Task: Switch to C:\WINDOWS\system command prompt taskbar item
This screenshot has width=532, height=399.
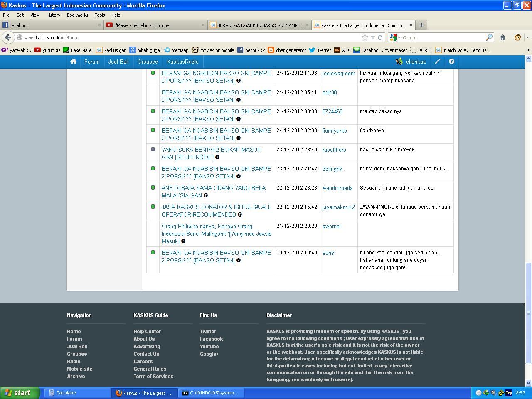Action: click(x=212, y=393)
